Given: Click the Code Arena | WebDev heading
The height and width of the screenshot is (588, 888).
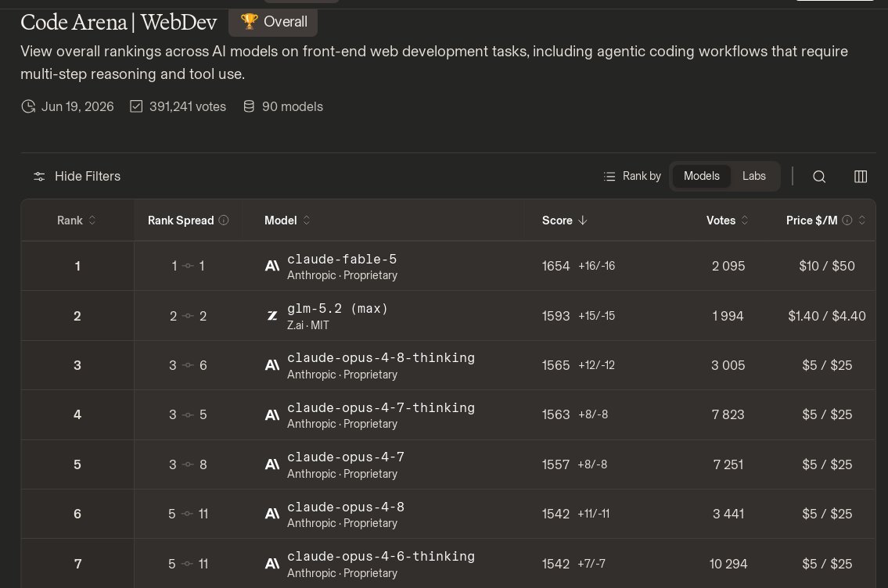Looking at the screenshot, I should (119, 22).
